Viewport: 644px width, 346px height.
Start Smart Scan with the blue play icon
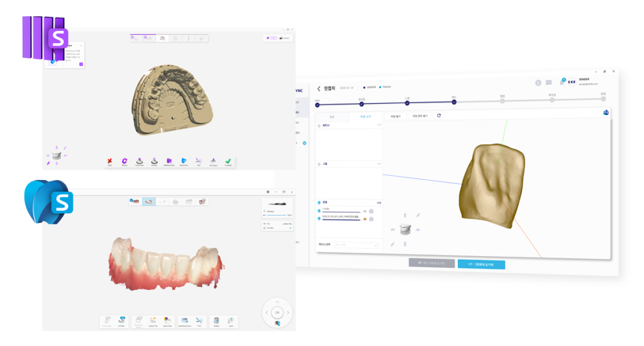click(x=184, y=161)
